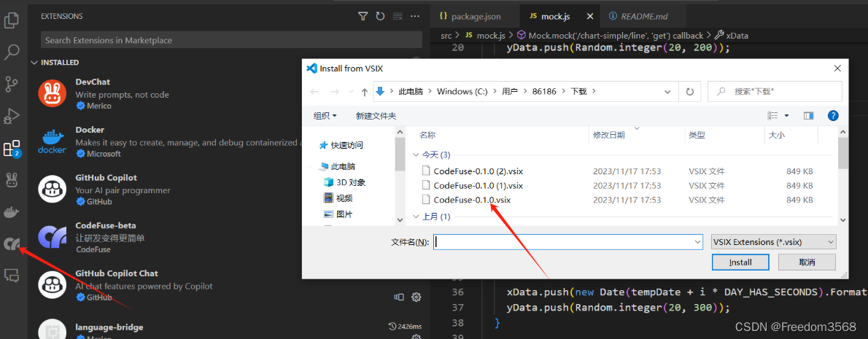Click the 新建文件夹 button

pos(376,116)
